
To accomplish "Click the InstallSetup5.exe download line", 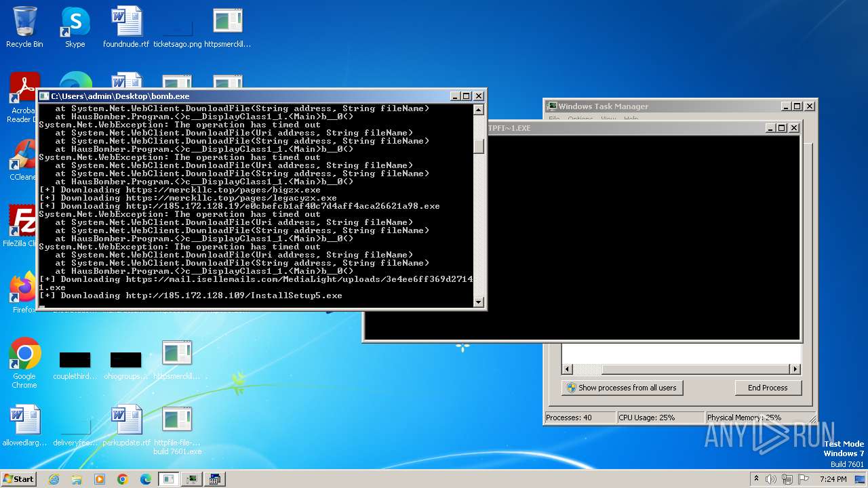I will tap(191, 296).
